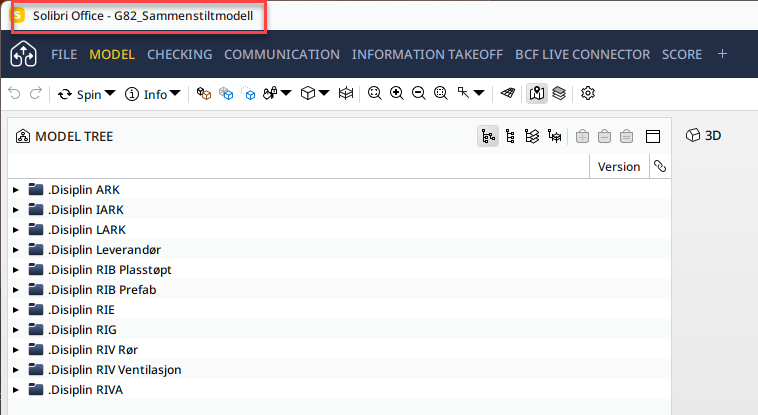This screenshot has height=415, width=758.
Task: Click the selection pointer tool icon
Action: click(x=463, y=93)
